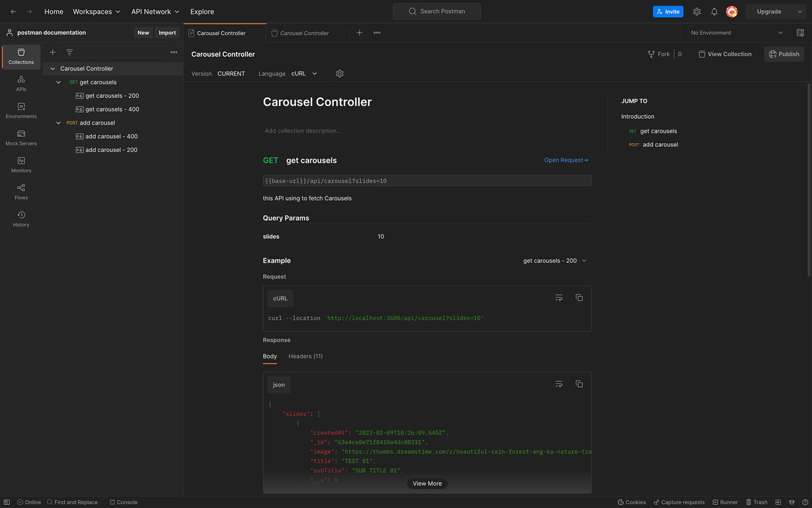The width and height of the screenshot is (812, 508).
Task: Open the Runner in the status bar
Action: 725,502
